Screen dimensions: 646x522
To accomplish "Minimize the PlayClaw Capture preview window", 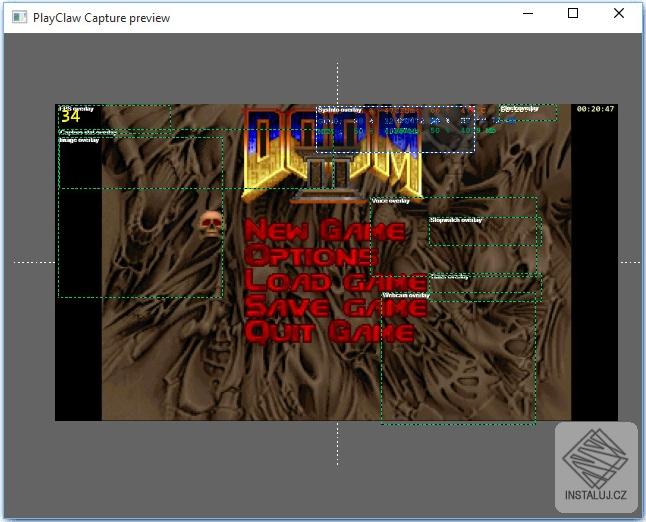I will coord(528,14).
